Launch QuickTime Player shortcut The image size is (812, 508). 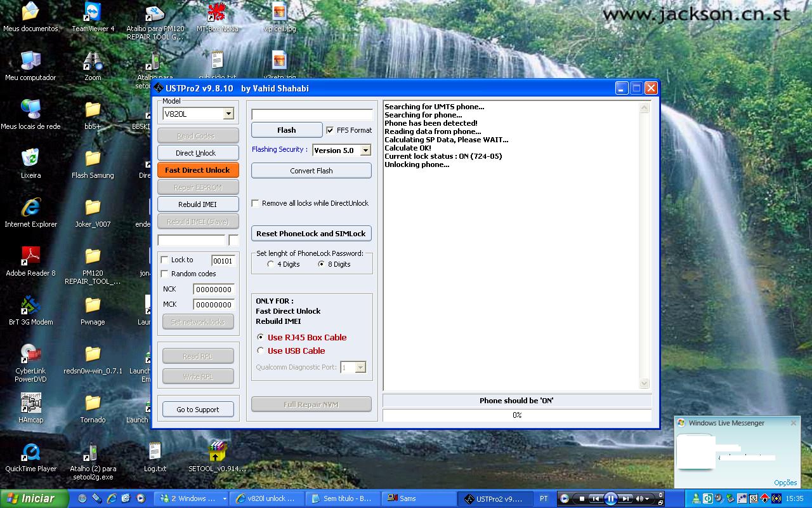(x=30, y=457)
